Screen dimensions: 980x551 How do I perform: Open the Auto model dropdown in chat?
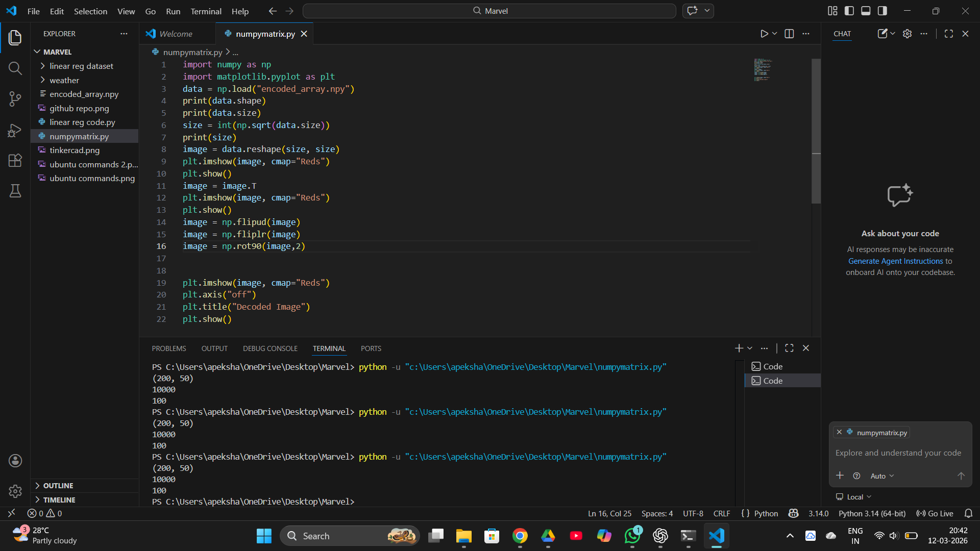(x=881, y=475)
